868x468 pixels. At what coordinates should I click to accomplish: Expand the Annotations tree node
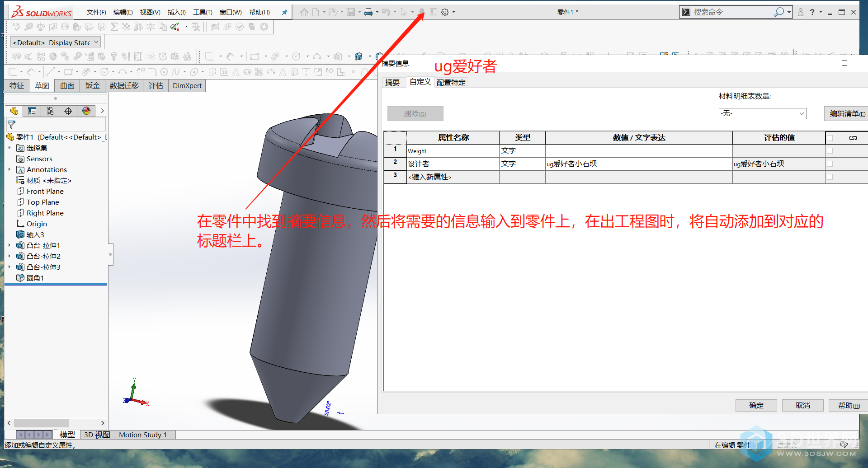point(9,169)
